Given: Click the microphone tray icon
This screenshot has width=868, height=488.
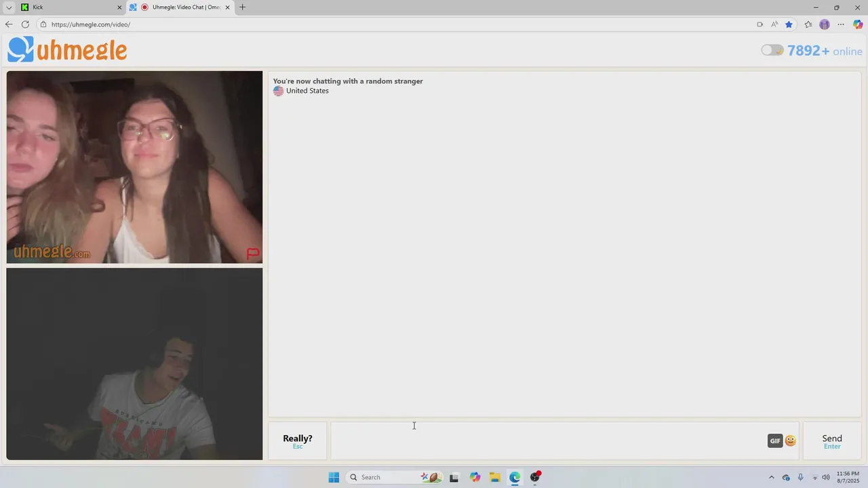Looking at the screenshot, I should pos(801,477).
